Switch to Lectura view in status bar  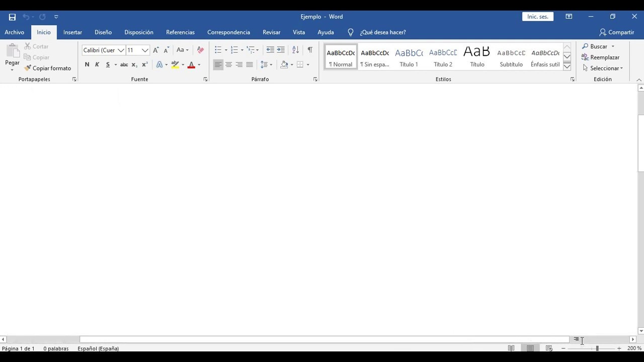511,348
